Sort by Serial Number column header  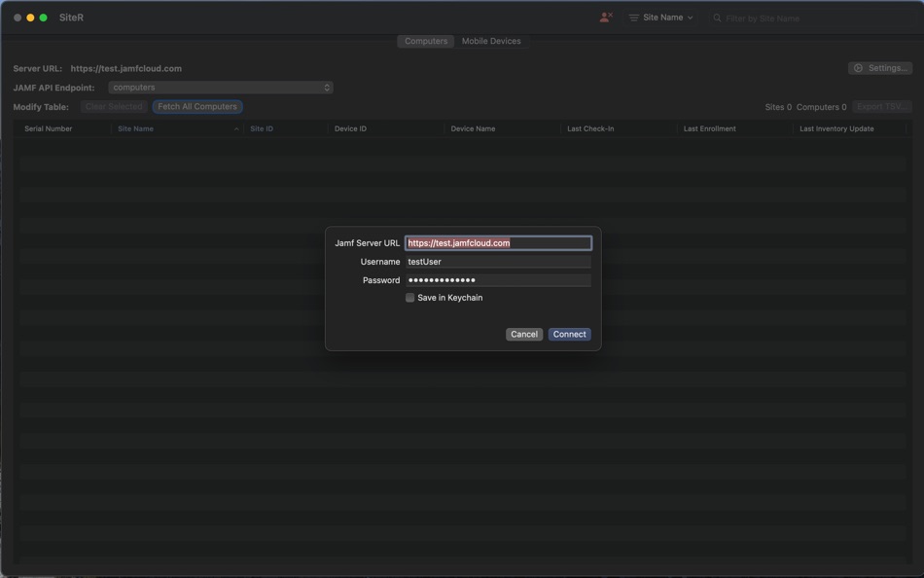point(49,128)
